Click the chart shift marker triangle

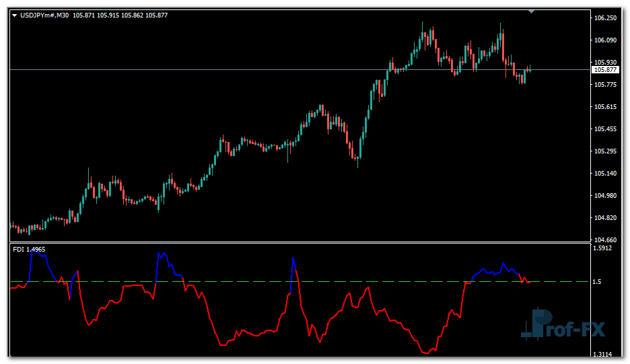pos(532,11)
